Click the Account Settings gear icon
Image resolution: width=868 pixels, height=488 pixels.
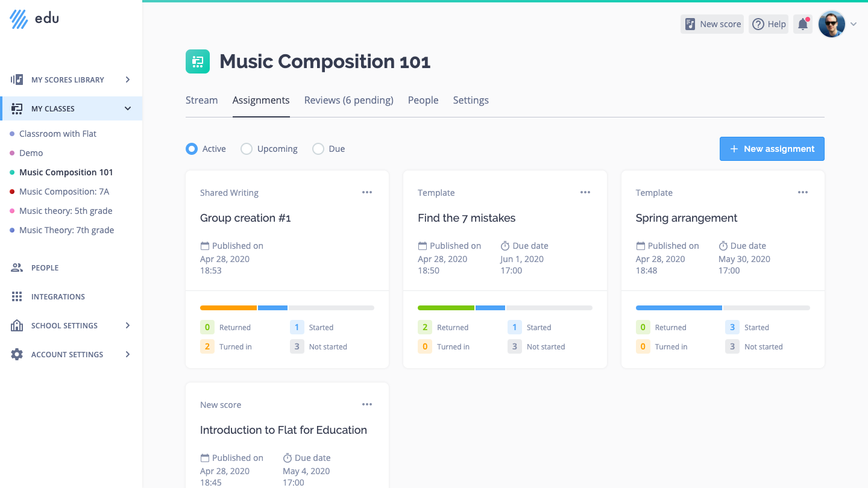coord(17,354)
